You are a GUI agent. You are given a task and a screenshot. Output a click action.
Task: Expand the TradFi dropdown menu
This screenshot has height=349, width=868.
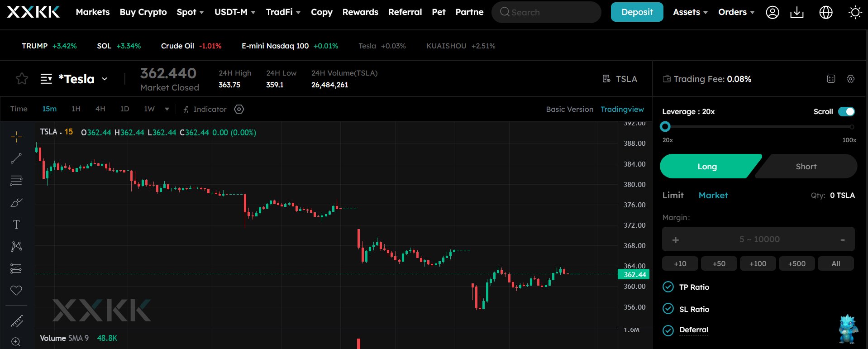pyautogui.click(x=283, y=12)
